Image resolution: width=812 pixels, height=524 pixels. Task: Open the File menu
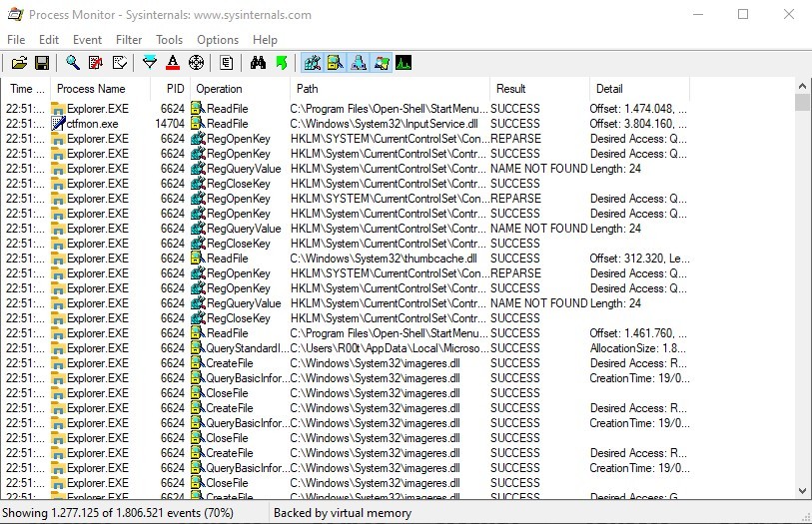pyautogui.click(x=16, y=40)
